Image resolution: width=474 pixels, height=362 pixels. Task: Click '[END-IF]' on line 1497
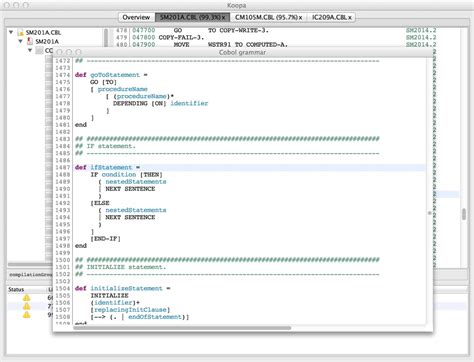pyautogui.click(x=105, y=239)
